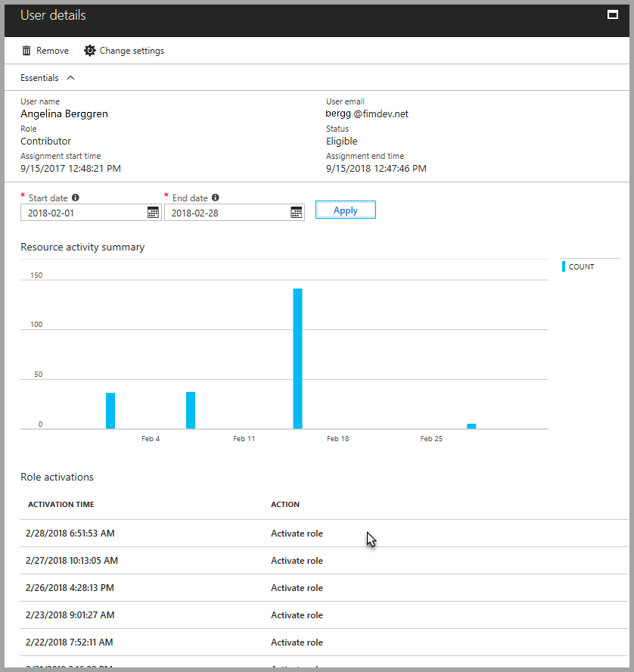The height and width of the screenshot is (672, 634).
Task: Click the Essentials heading label
Action: (x=39, y=78)
